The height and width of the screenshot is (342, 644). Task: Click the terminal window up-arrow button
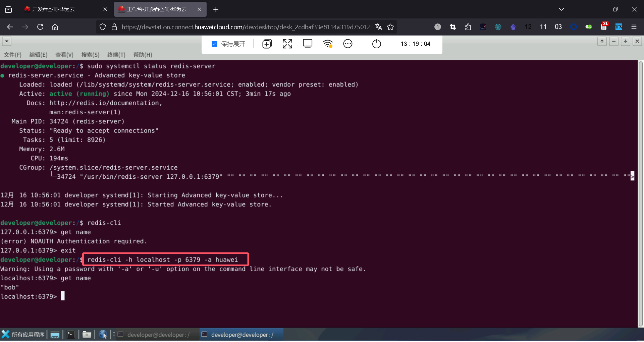(x=602, y=41)
